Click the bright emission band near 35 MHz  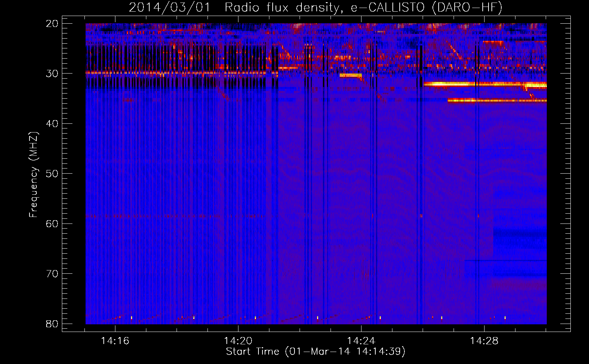497,100
